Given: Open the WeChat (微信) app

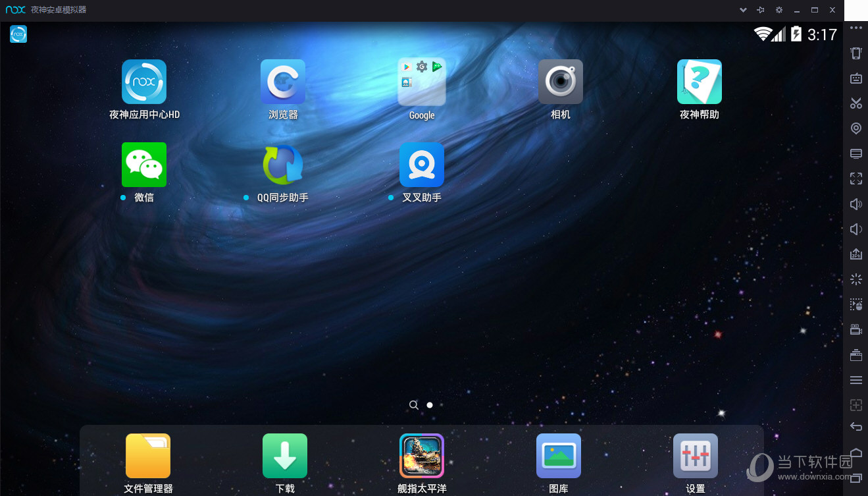Looking at the screenshot, I should [143, 165].
